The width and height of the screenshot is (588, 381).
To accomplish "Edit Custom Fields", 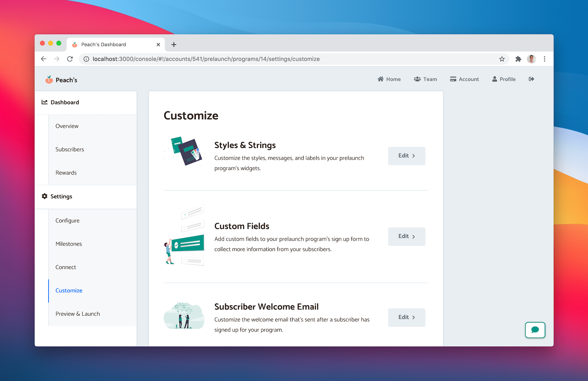I will pos(406,236).
